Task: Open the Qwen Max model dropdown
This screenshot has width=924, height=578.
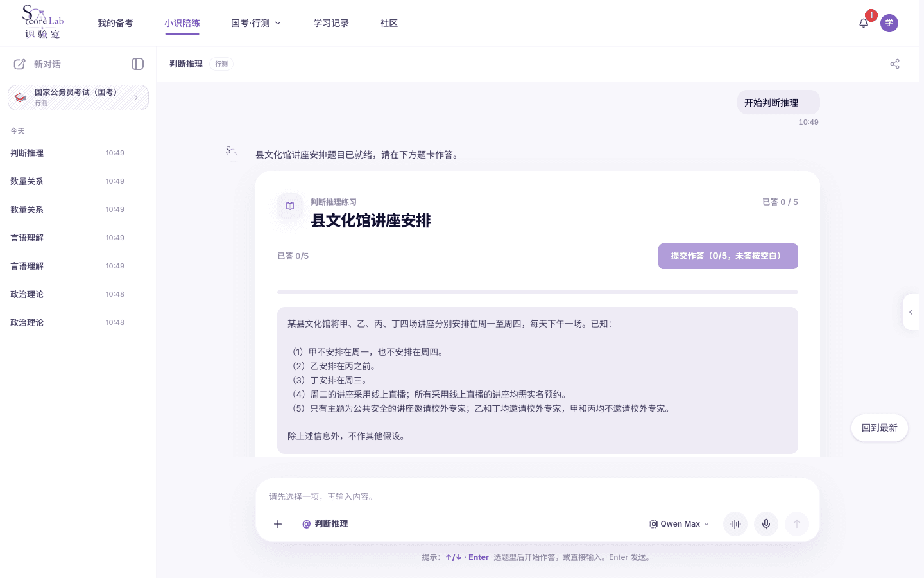Action: click(680, 524)
